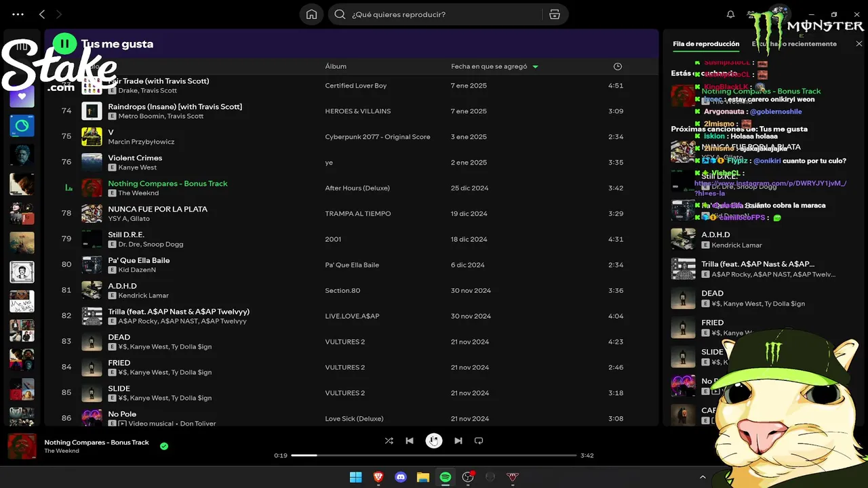Open album "Section.80"
The width and height of the screenshot is (868, 488).
click(342, 291)
